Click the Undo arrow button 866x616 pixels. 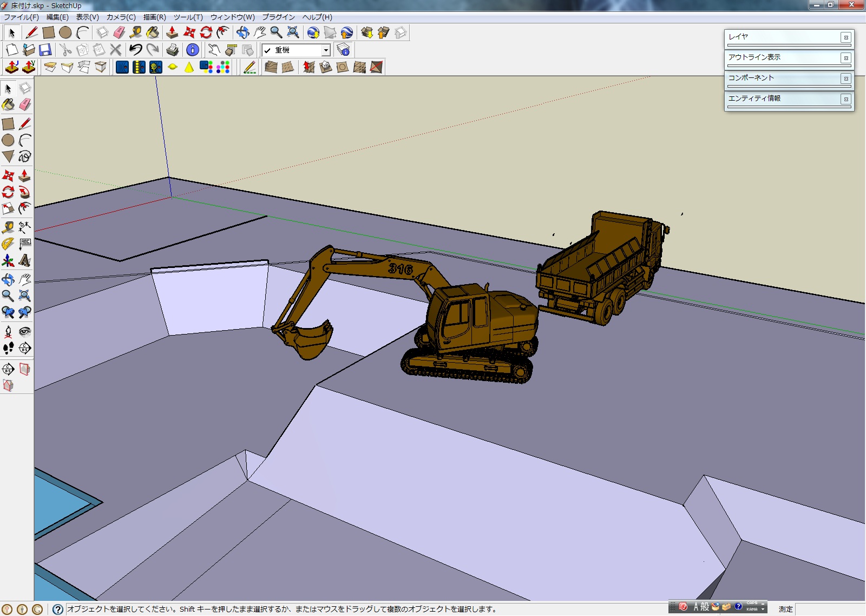[x=135, y=50]
